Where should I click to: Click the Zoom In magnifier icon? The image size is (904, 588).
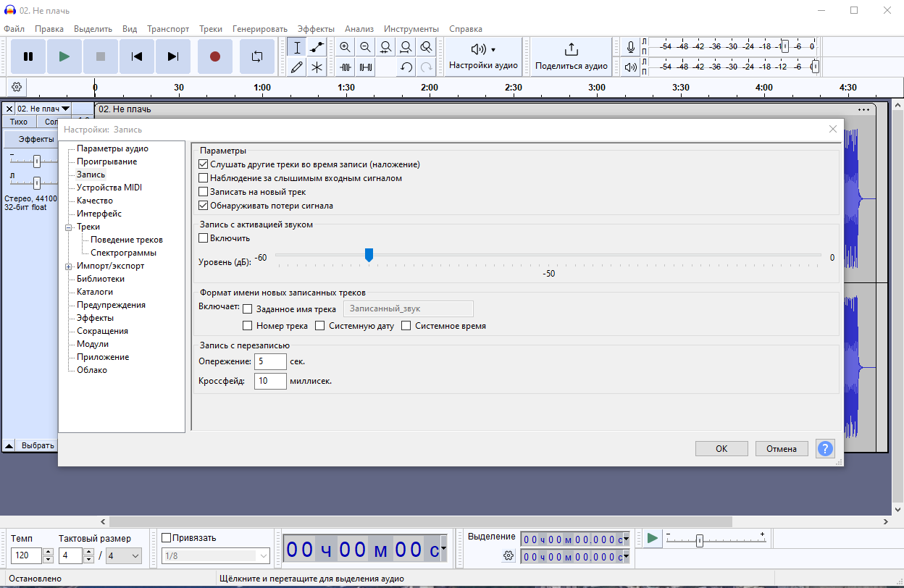tap(346, 47)
